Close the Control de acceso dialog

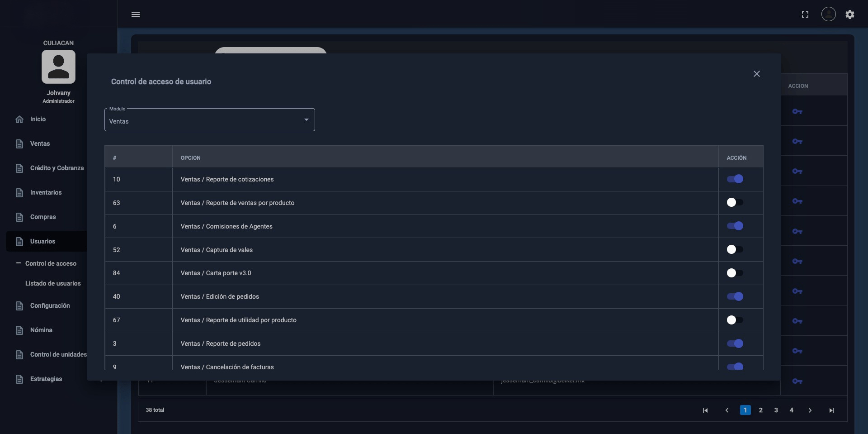point(756,74)
